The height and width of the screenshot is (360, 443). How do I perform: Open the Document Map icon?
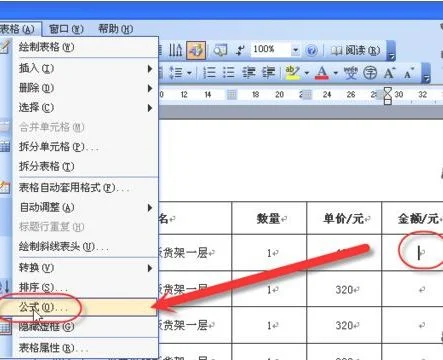(x=220, y=50)
